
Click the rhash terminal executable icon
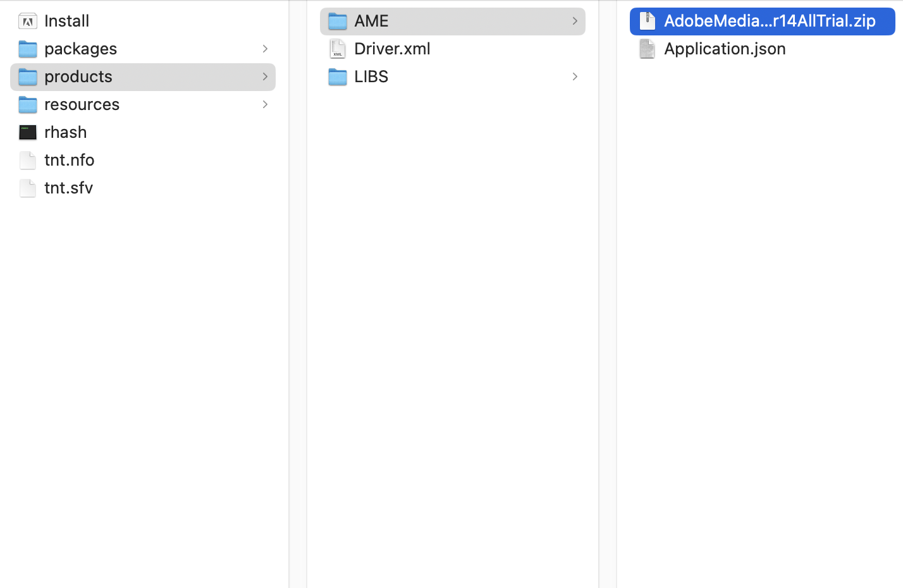coord(28,133)
